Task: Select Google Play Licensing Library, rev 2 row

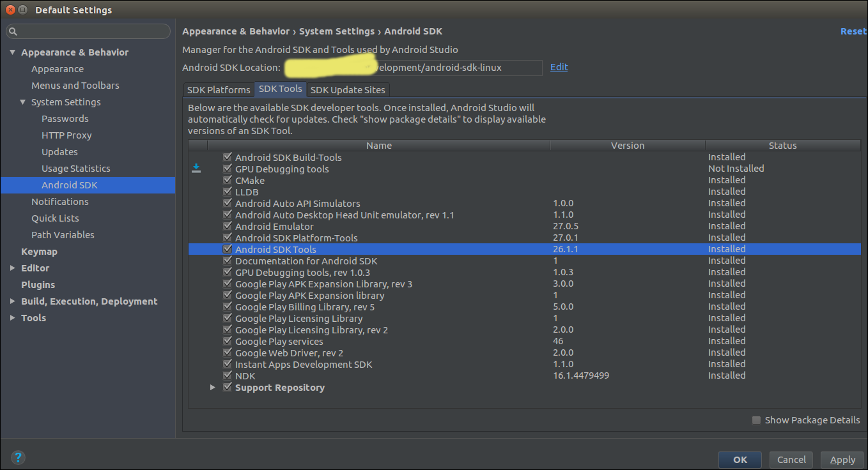Action: click(525, 330)
